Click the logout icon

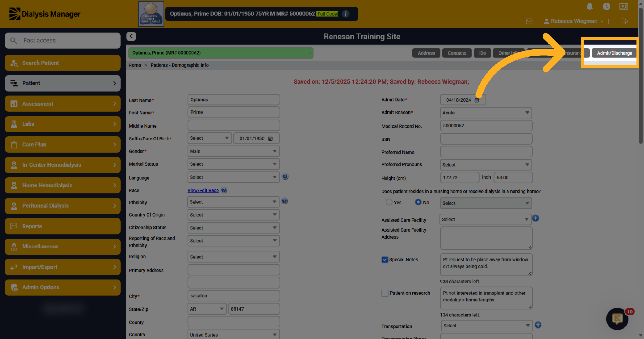(x=624, y=21)
